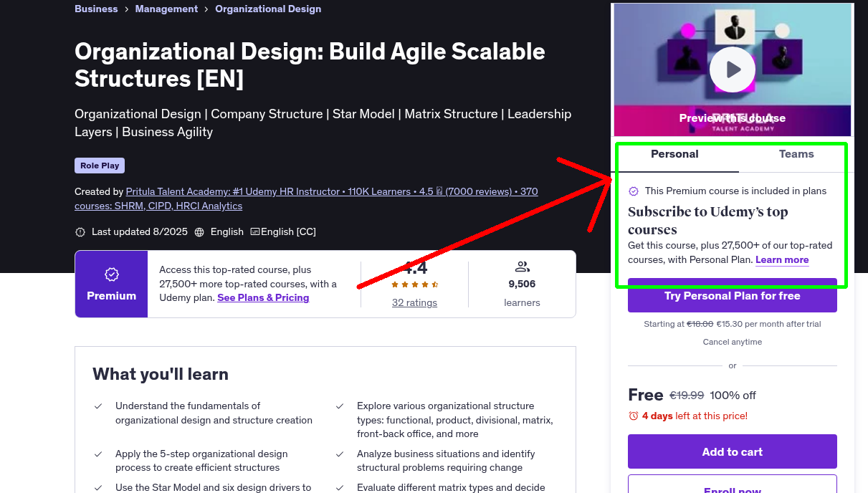Click 'Subscribe to Udemy's top courses' heading

click(x=708, y=221)
